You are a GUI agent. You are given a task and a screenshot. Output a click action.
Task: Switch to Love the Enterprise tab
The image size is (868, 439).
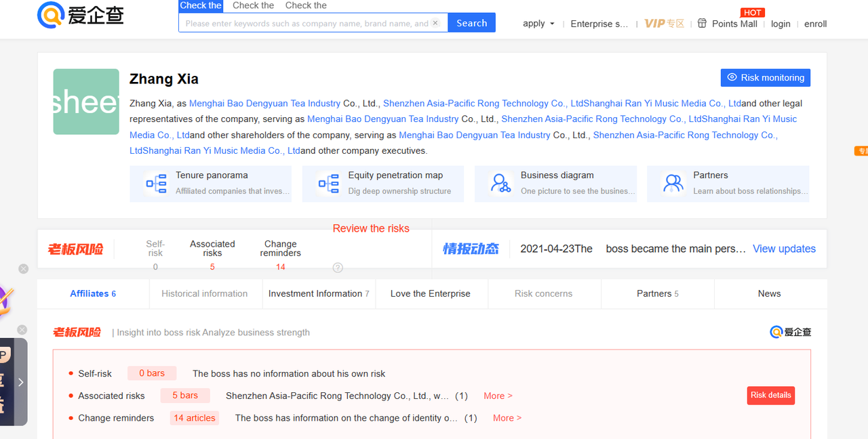(x=430, y=293)
